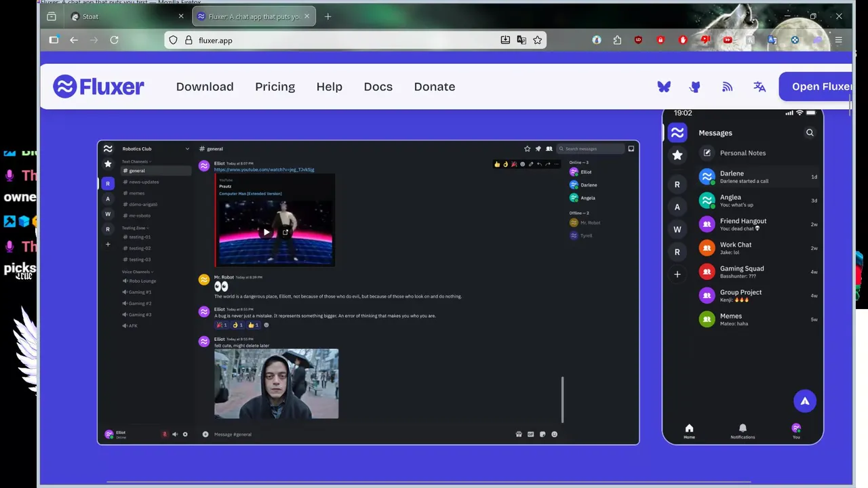Click the Open Fluxer button
The image size is (868, 488).
816,86
